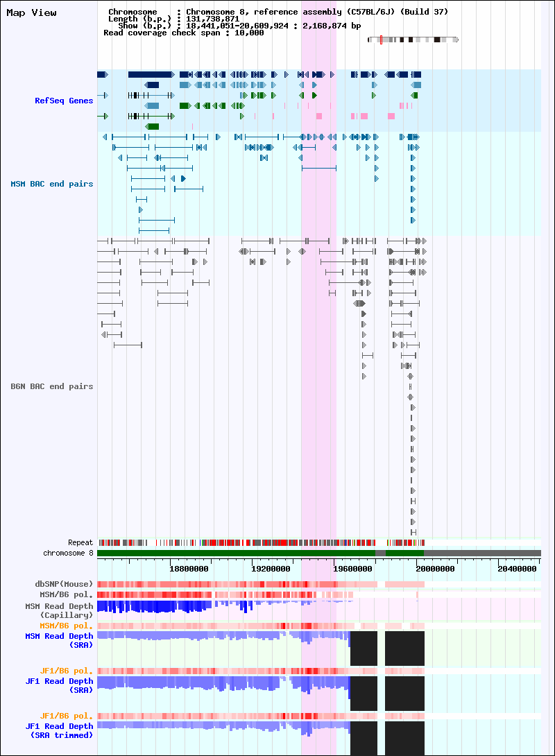Click the Repeat track label
This screenshot has height=756, width=555.
click(80, 542)
